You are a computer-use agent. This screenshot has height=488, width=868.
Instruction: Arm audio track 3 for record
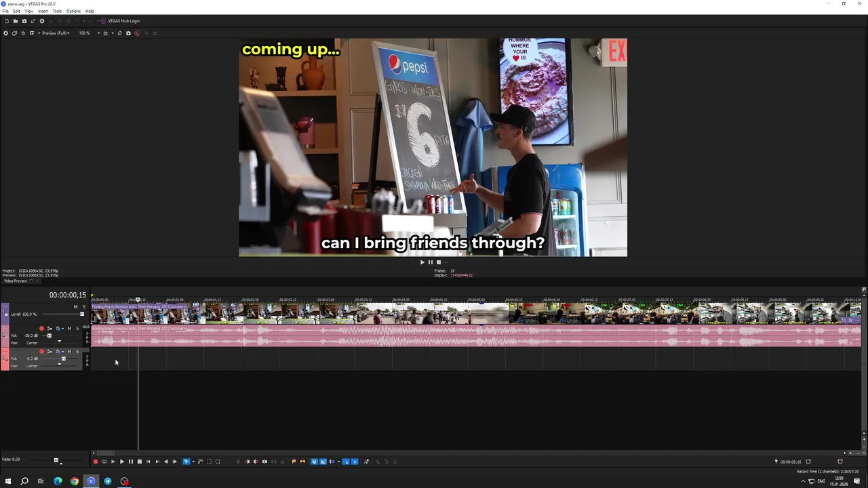(41, 352)
